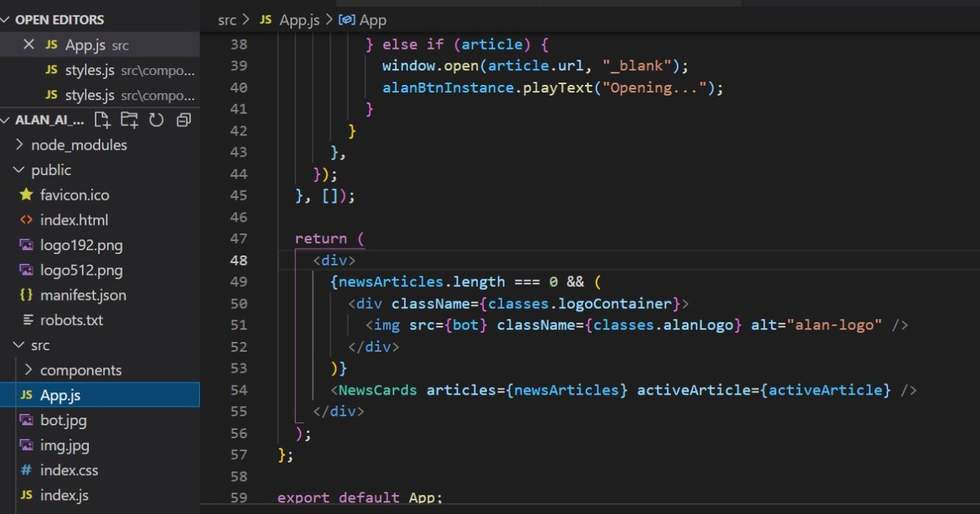Click the star icon beside favicon.ico
This screenshot has width=980, height=514.
[26, 194]
